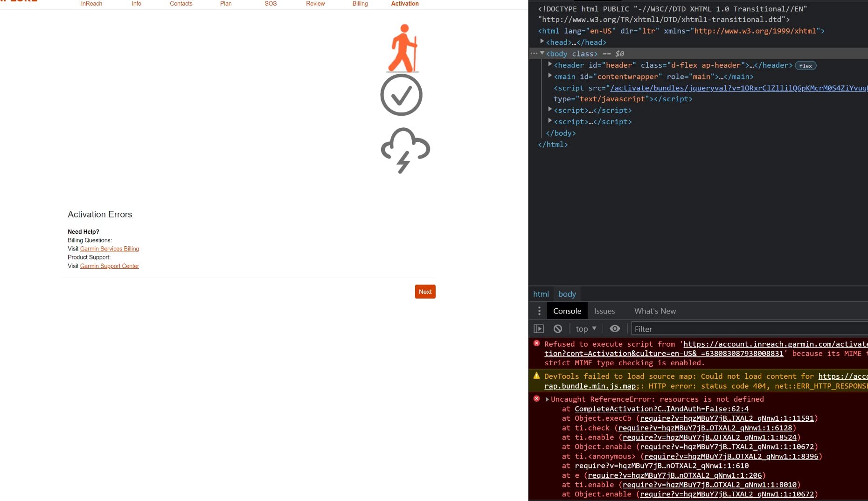This screenshot has width=868, height=501.
Task: Select the 'Activation Errors' heading text
Action: 100,215
